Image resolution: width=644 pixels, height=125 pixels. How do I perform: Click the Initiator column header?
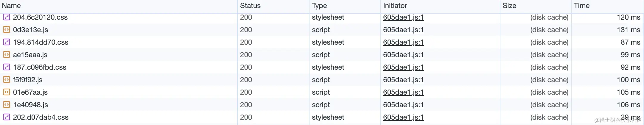click(395, 6)
